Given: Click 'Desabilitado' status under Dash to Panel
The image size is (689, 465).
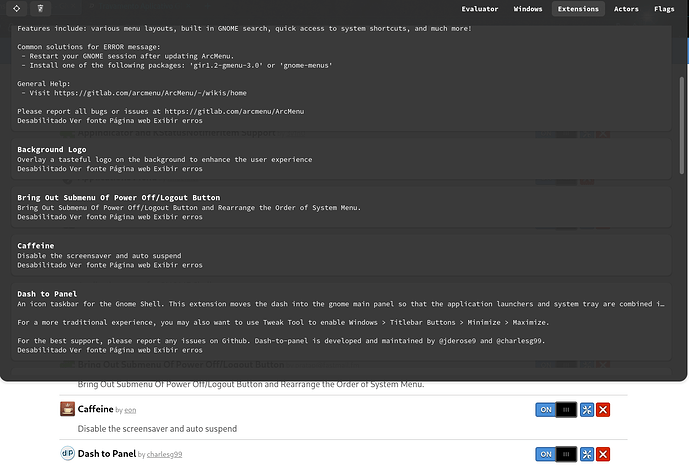Looking at the screenshot, I should (42, 350).
